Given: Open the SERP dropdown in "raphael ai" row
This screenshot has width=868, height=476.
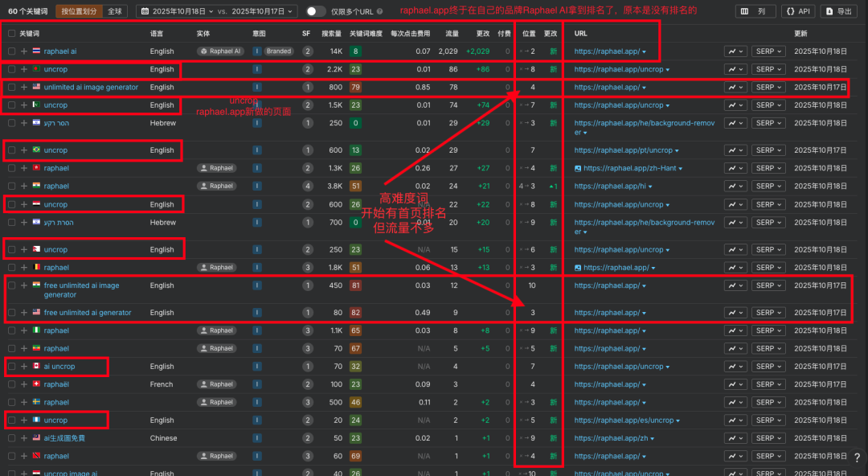Looking at the screenshot, I should pyautogui.click(x=768, y=51).
